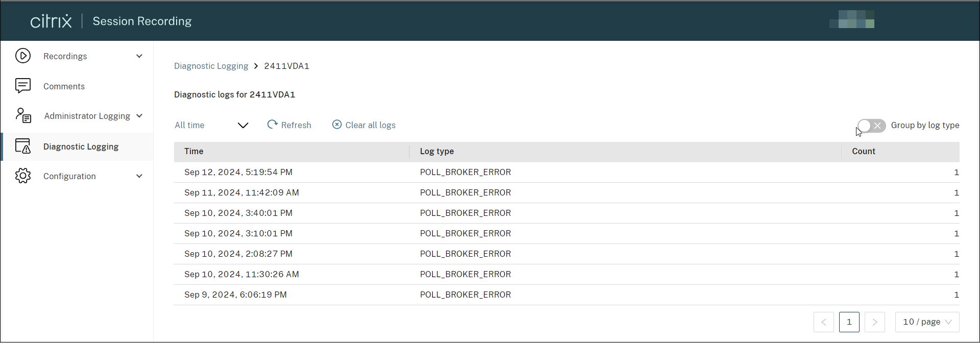Click the Administrator Logging person icon
980x343 pixels.
pos(23,116)
